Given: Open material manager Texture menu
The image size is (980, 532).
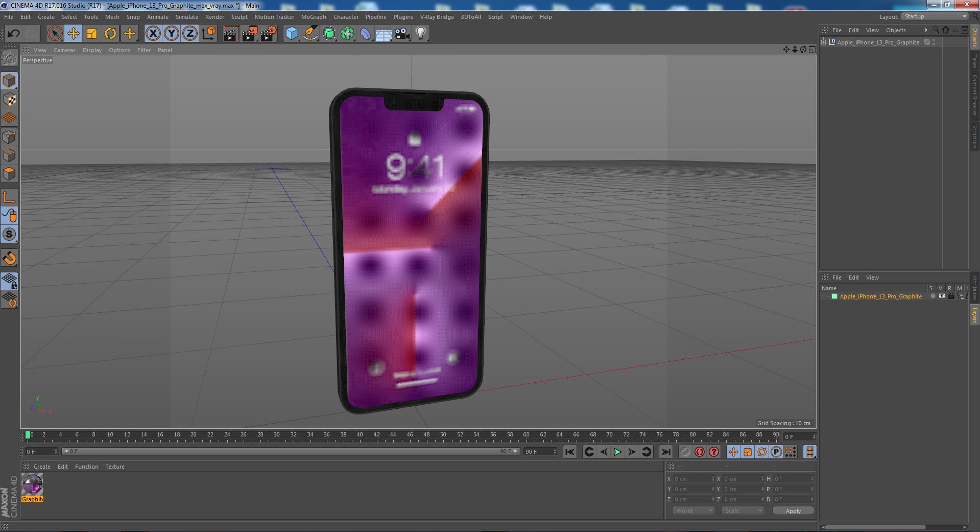Looking at the screenshot, I should (x=115, y=467).
